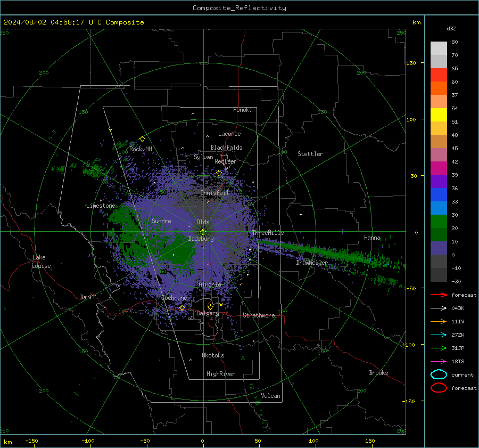The height and width of the screenshot is (448, 479).
Task: Select the Innisfail label
Action: (214, 193)
